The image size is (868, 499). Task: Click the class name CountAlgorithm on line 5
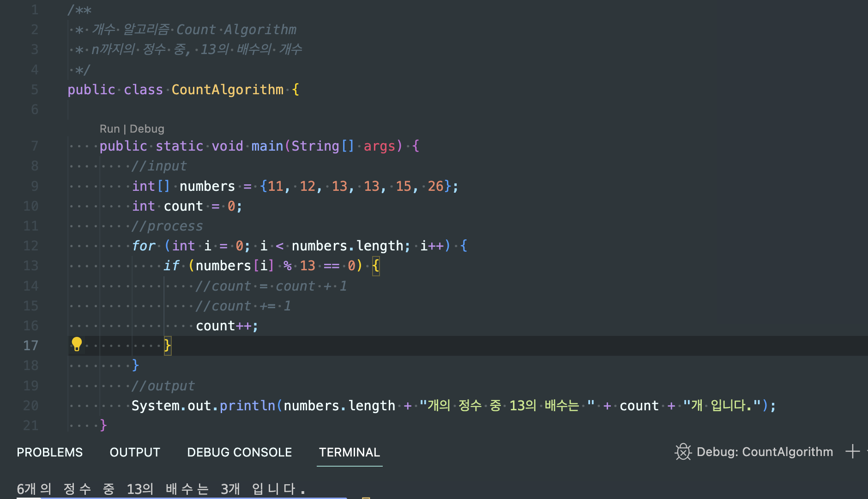tap(228, 89)
